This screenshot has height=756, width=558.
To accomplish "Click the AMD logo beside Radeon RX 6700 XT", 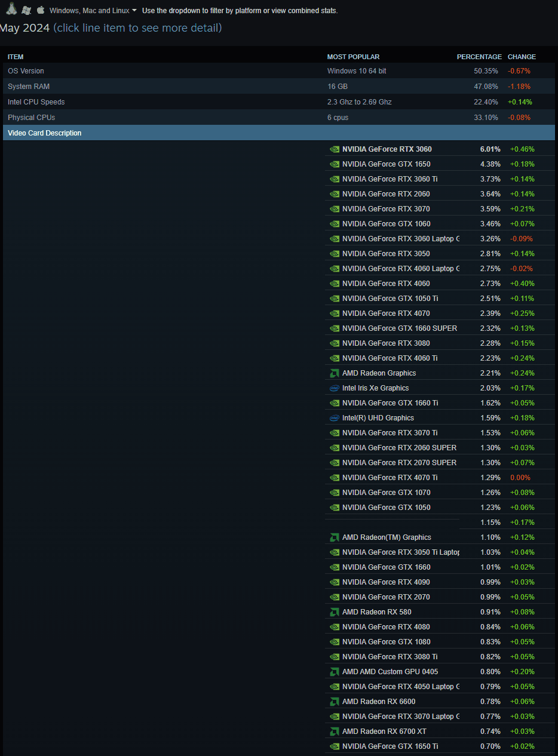I will (x=335, y=732).
